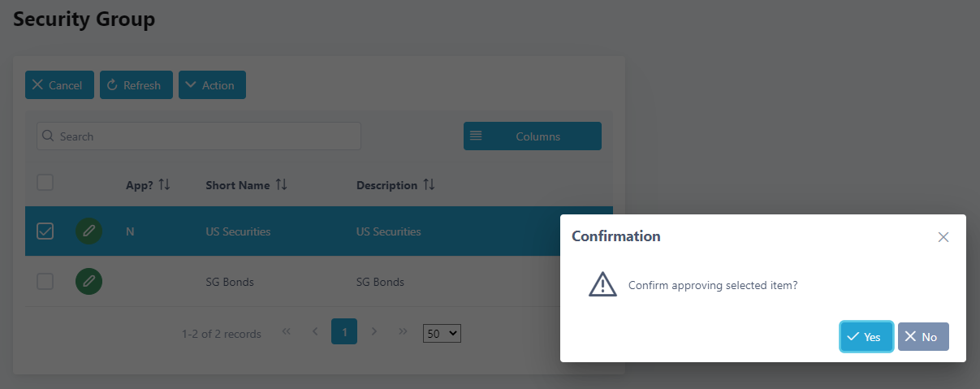980x389 pixels.
Task: Click the Yes button to confirm approval
Action: pyautogui.click(x=866, y=337)
